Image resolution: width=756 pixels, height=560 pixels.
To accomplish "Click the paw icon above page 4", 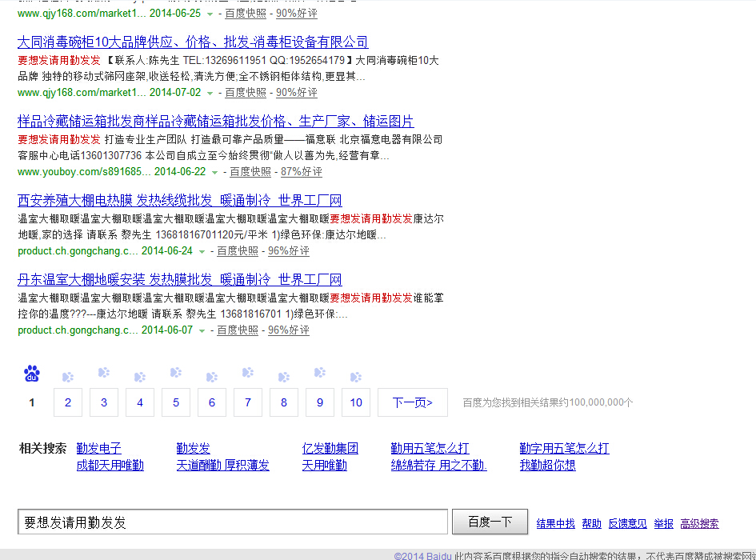I will coord(140,377).
